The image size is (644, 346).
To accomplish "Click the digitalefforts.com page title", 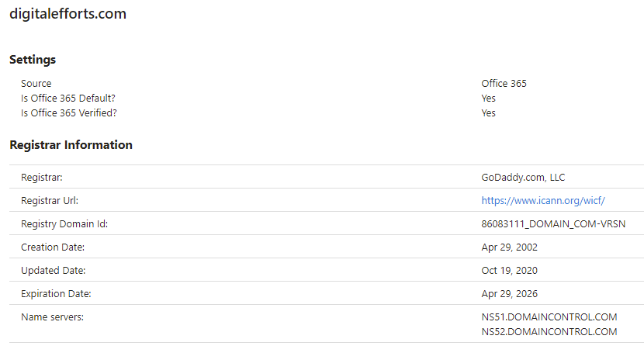I will coord(68,13).
